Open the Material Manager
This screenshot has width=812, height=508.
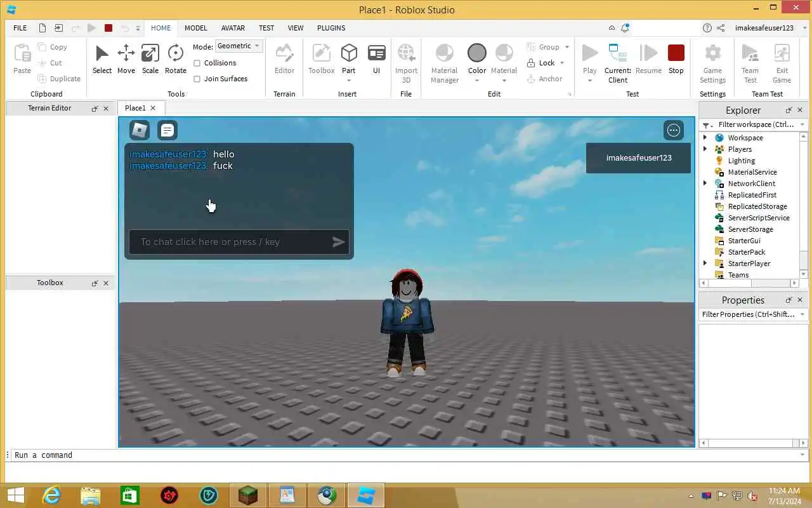pos(445,63)
